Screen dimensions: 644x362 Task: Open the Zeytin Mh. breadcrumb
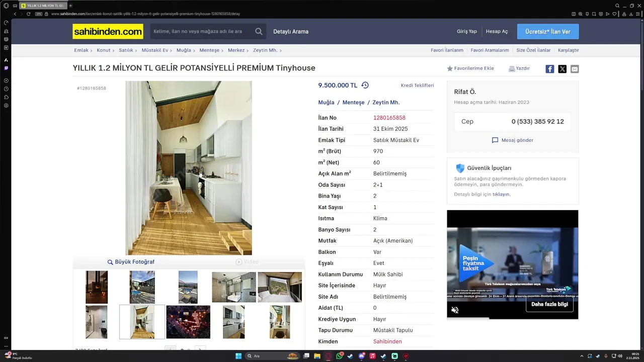pyautogui.click(x=265, y=50)
